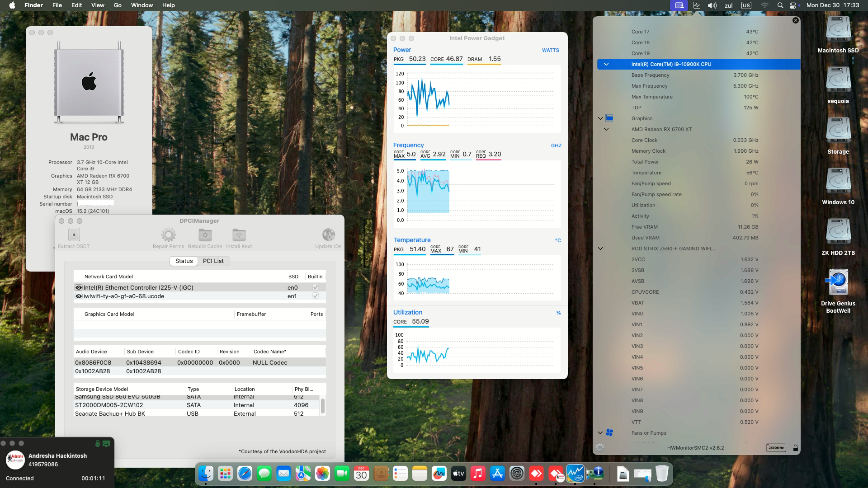
Task: Toggle the Builtin checkbox for en0
Action: pyautogui.click(x=315, y=287)
